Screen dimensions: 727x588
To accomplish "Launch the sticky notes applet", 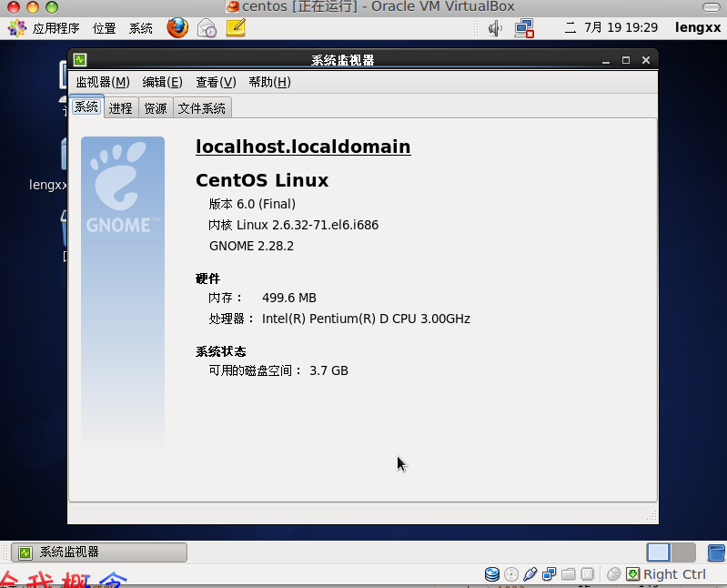I will [236, 28].
